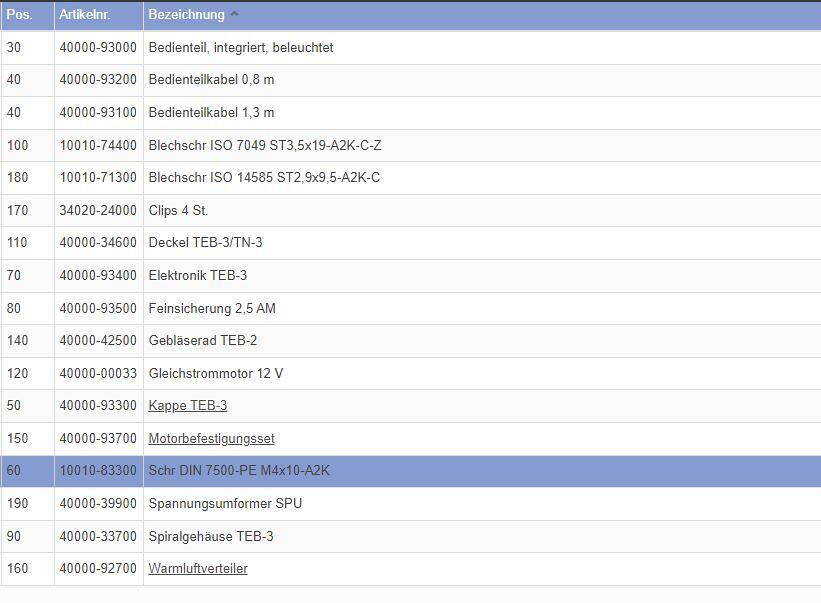Click article number 40000-93400

pos(98,276)
